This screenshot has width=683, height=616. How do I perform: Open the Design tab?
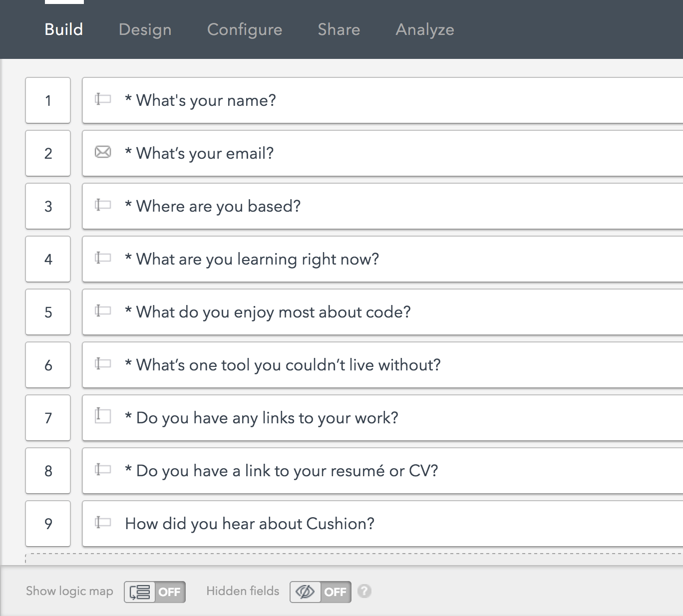(145, 29)
